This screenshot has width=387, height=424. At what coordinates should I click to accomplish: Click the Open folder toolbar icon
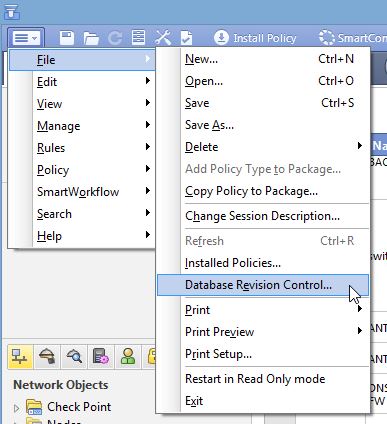click(91, 38)
